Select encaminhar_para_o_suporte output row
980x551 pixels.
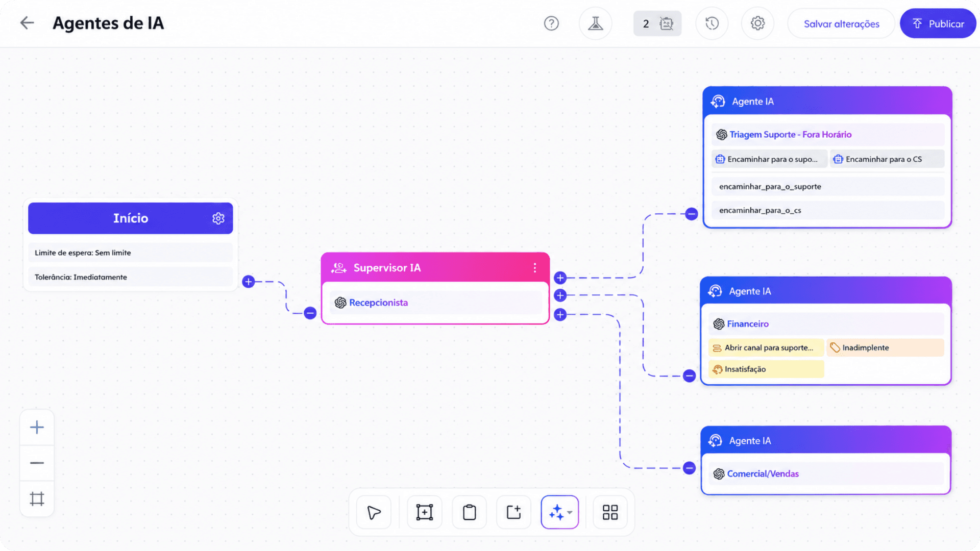[x=827, y=187]
